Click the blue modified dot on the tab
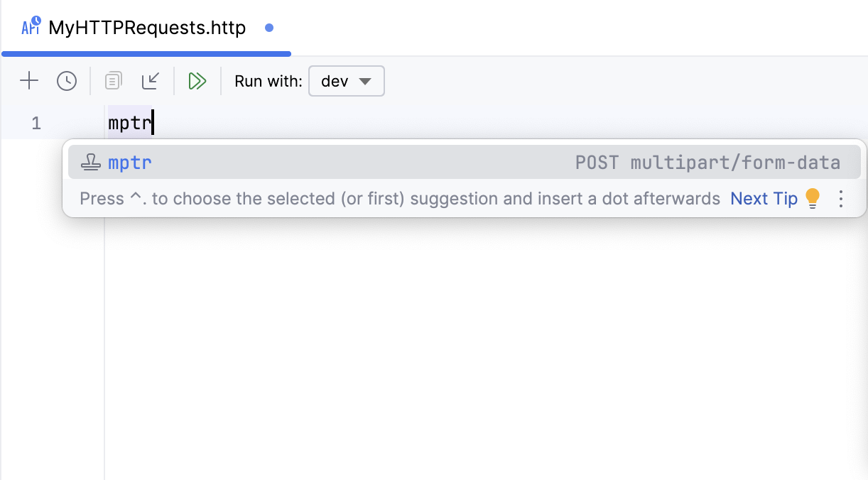868x480 pixels. tap(269, 28)
